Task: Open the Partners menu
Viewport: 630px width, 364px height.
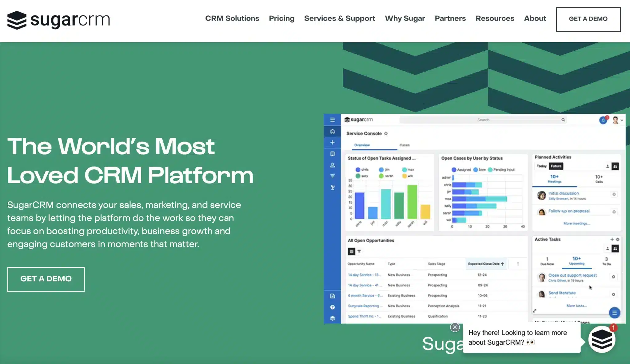Action: (x=450, y=18)
